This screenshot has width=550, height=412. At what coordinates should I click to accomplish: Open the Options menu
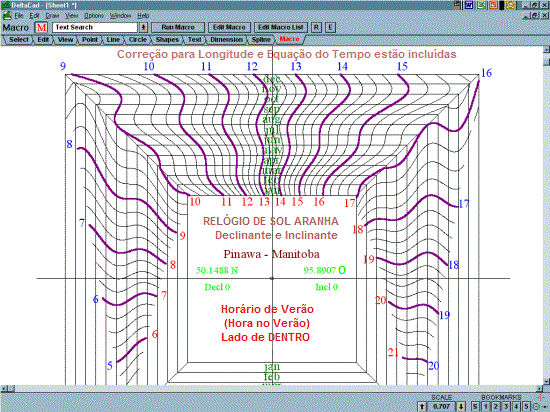click(94, 16)
